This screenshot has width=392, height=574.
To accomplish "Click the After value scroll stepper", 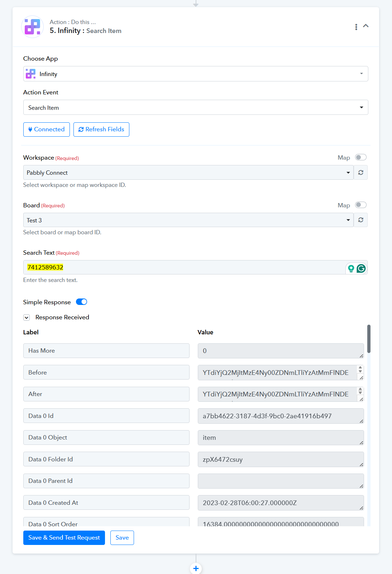I will (x=360, y=391).
